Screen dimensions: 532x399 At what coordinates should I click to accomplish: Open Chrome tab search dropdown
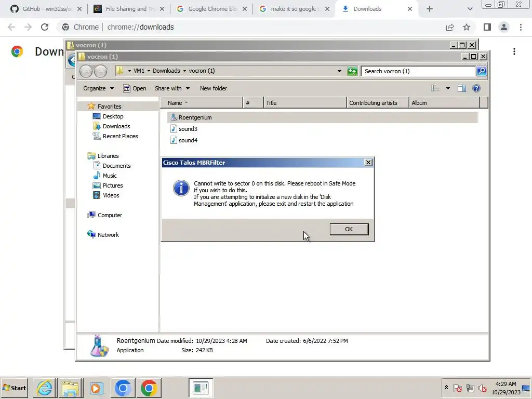click(x=470, y=9)
